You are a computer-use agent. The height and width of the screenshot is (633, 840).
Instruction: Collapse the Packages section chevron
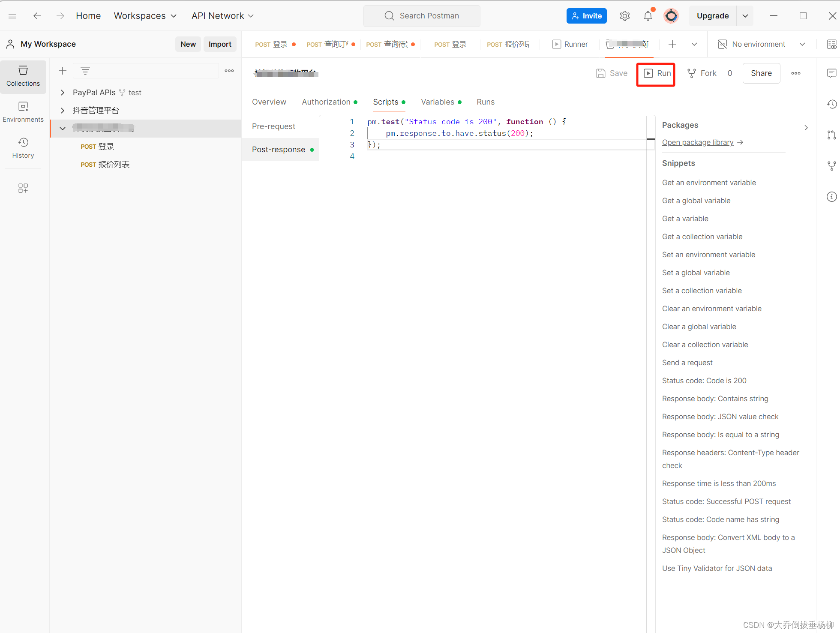point(806,128)
